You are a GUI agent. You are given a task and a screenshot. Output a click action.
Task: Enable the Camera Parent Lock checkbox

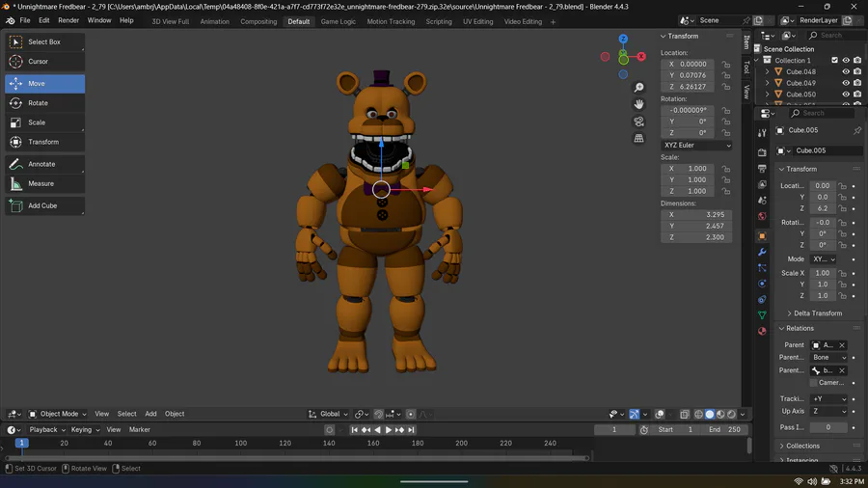[813, 383]
